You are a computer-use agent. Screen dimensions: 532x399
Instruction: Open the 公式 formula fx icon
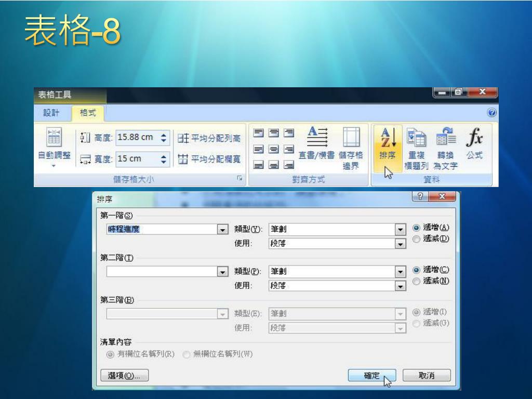[474, 144]
